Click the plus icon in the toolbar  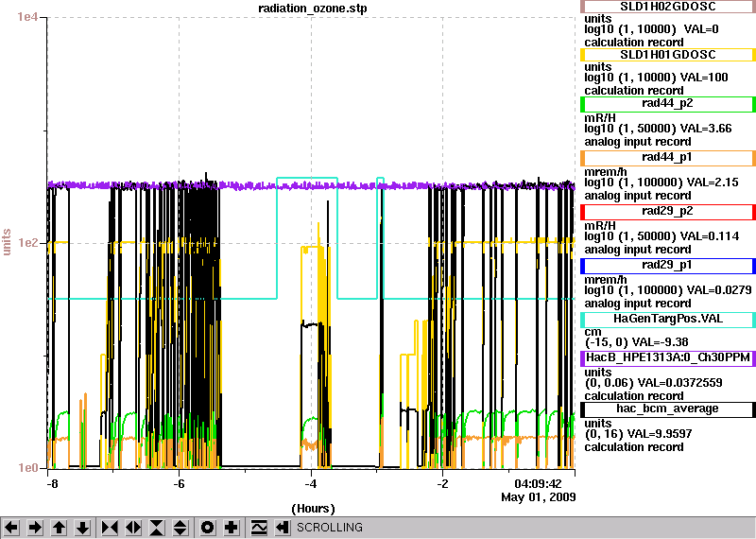[231, 528]
